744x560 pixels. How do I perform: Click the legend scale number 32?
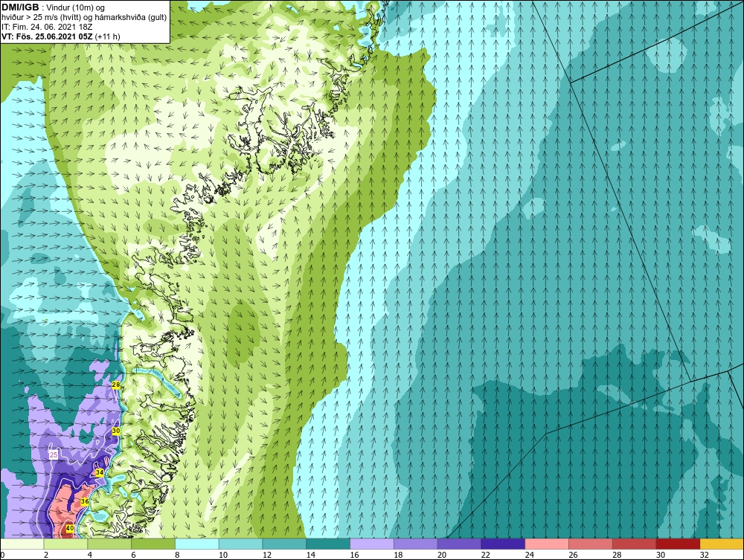click(704, 555)
